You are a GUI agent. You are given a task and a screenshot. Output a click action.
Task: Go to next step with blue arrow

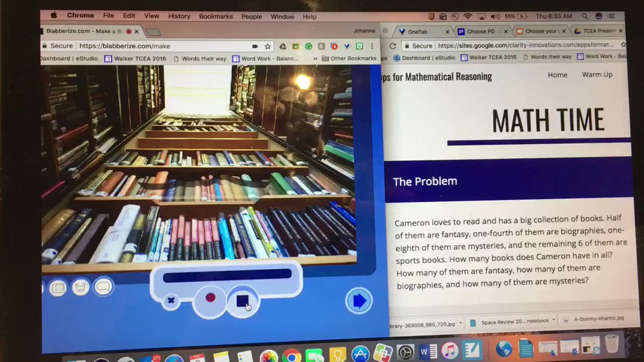click(358, 301)
